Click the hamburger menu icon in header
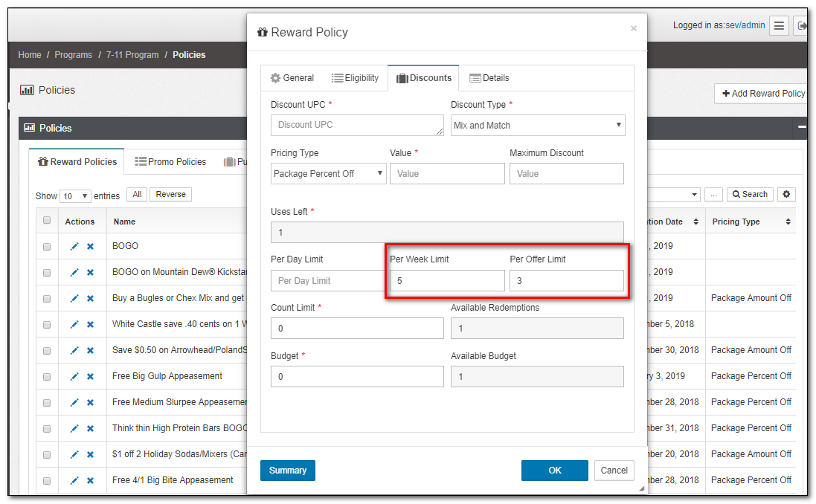The width and height of the screenshot is (816, 504). (779, 26)
